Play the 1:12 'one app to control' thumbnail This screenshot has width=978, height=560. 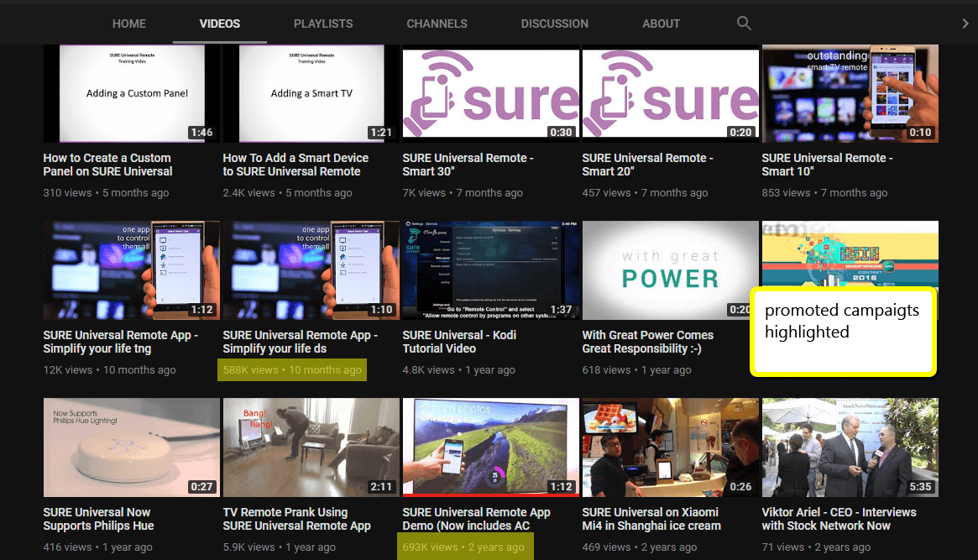(x=132, y=270)
